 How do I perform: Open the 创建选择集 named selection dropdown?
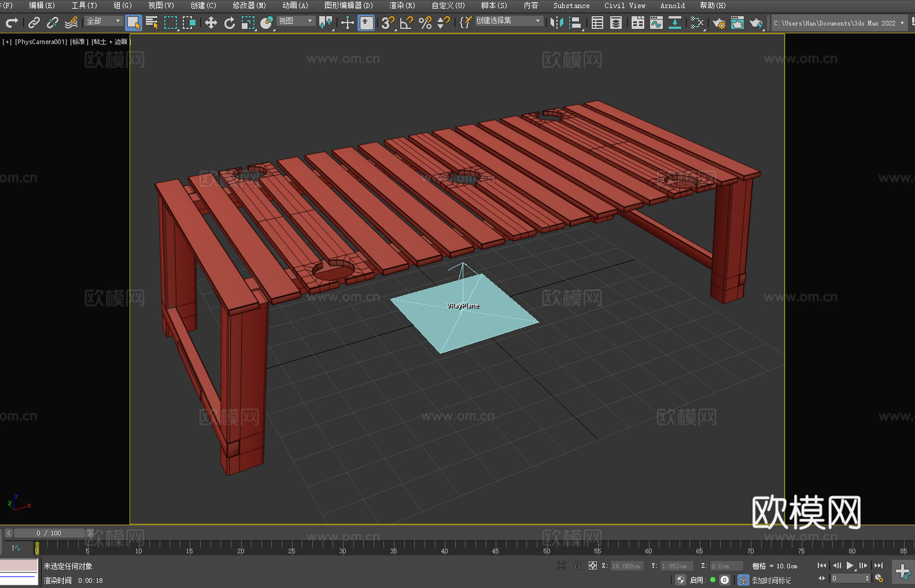[x=508, y=21]
